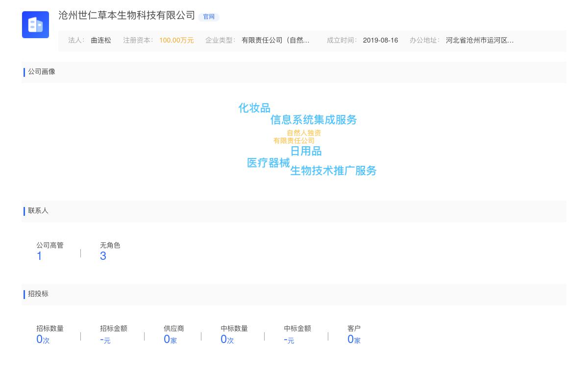Click word cloud tag 医疗器械
This screenshot has height=368, width=588.
[x=269, y=163]
